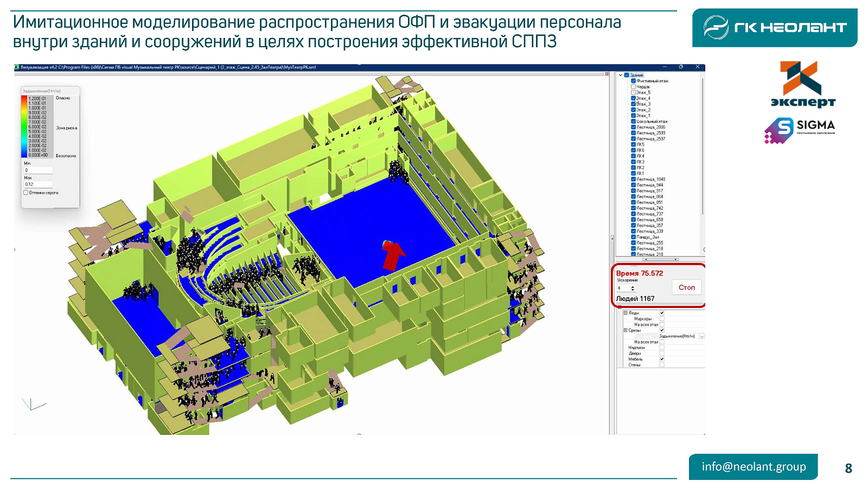Click the XYZ axis gizmo in viewport
Screen dimensions: 868x488
click(33, 404)
